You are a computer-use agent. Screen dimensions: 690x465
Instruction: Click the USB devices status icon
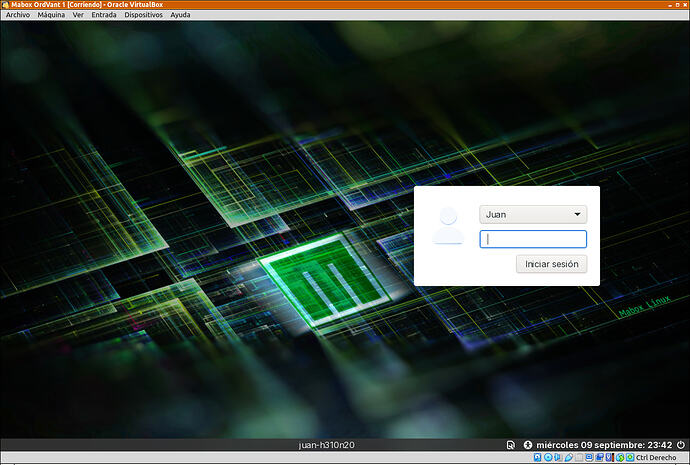point(569,458)
